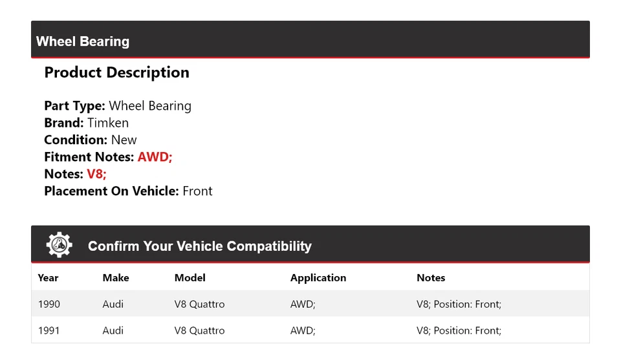621x364 pixels.
Task: Click the red V8; notes text
Action: pyautogui.click(x=96, y=174)
